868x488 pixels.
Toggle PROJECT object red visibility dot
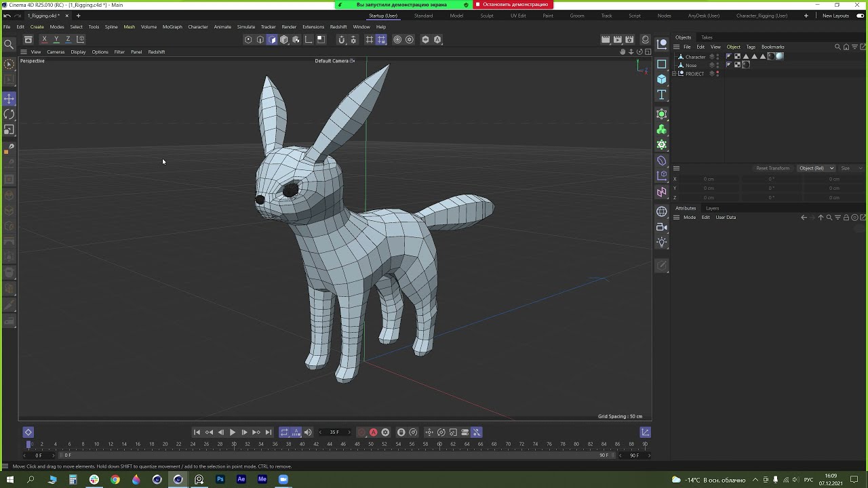pyautogui.click(x=717, y=73)
